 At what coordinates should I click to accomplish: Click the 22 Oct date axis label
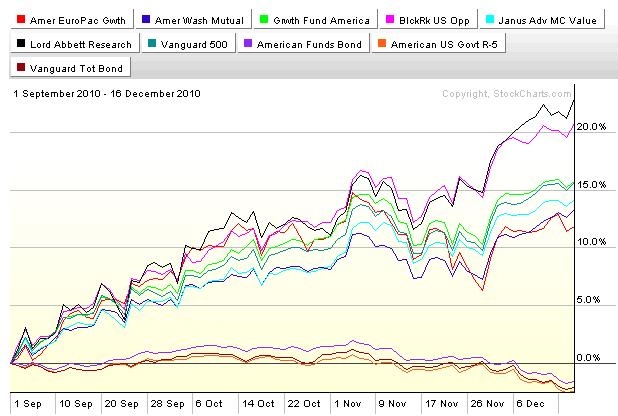(x=304, y=404)
